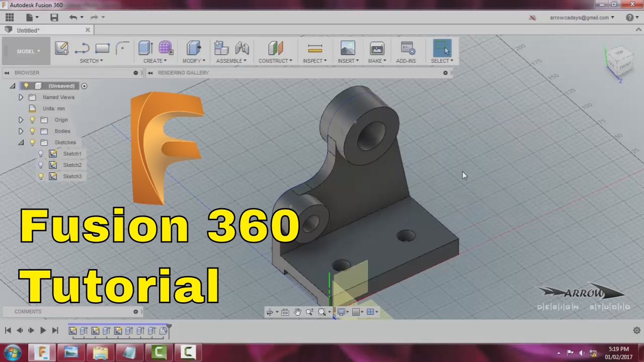
Task: Click the Inspect measure ruler icon
Action: [315, 48]
